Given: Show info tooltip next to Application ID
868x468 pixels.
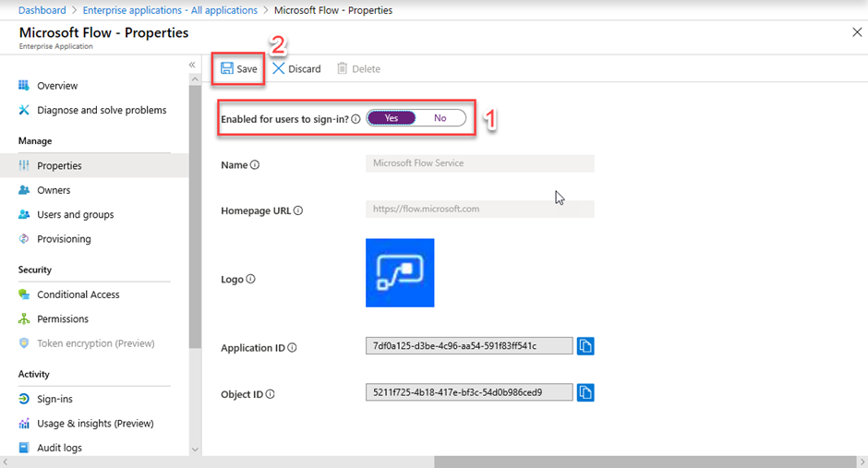Looking at the screenshot, I should pos(292,347).
